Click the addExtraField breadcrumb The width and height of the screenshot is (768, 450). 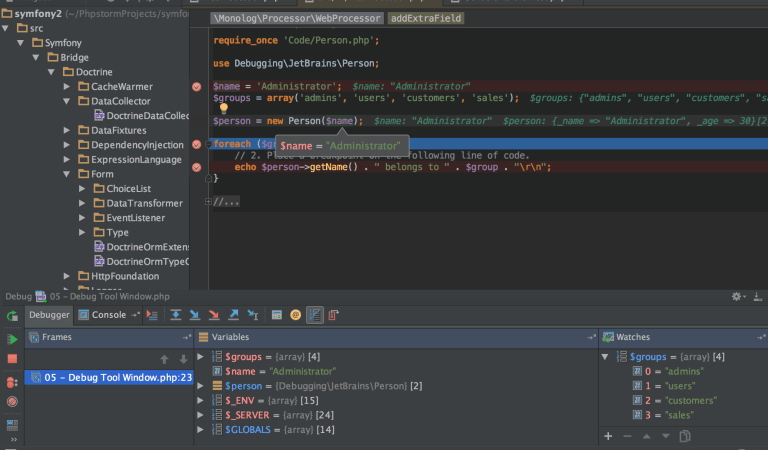pyautogui.click(x=426, y=18)
